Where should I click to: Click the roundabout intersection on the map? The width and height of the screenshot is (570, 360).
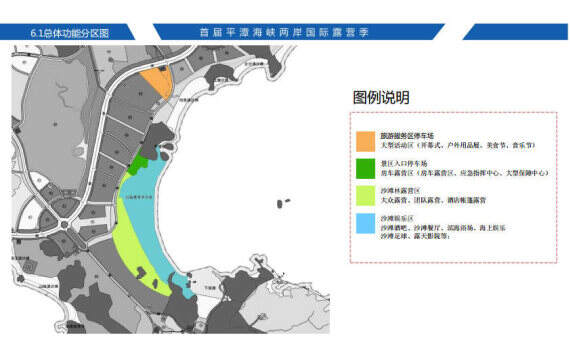pyautogui.click(x=65, y=225)
